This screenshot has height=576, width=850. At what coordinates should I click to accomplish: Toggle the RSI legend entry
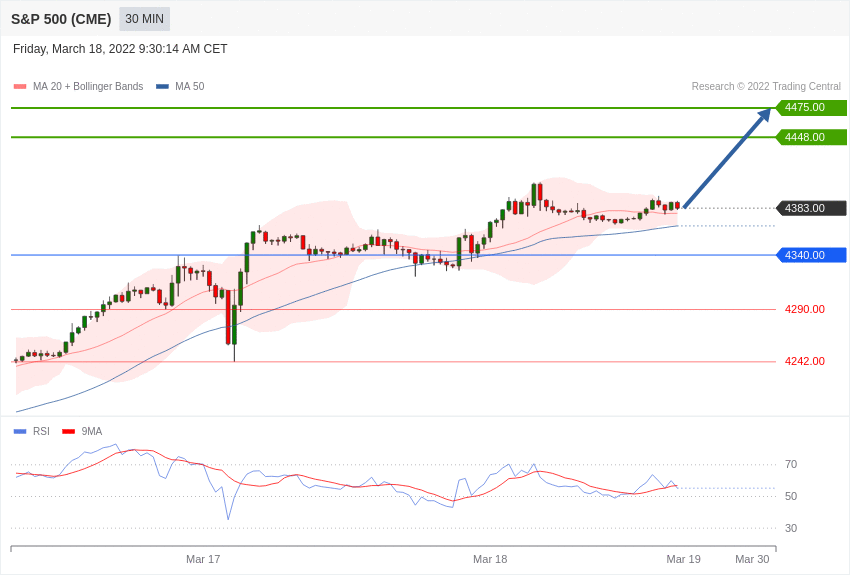coord(31,431)
